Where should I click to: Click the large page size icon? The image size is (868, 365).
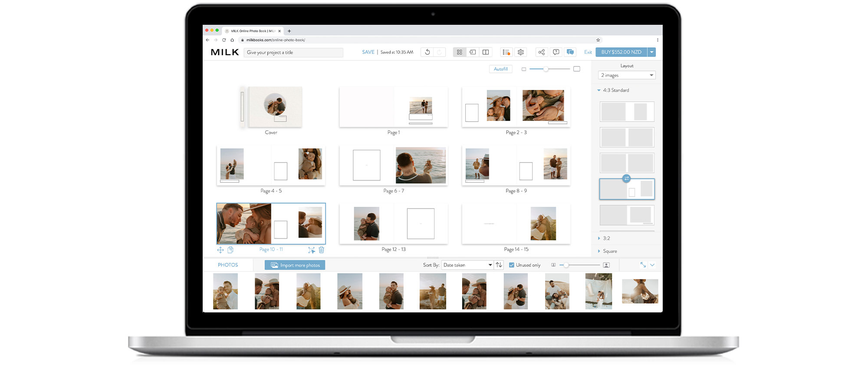577,69
